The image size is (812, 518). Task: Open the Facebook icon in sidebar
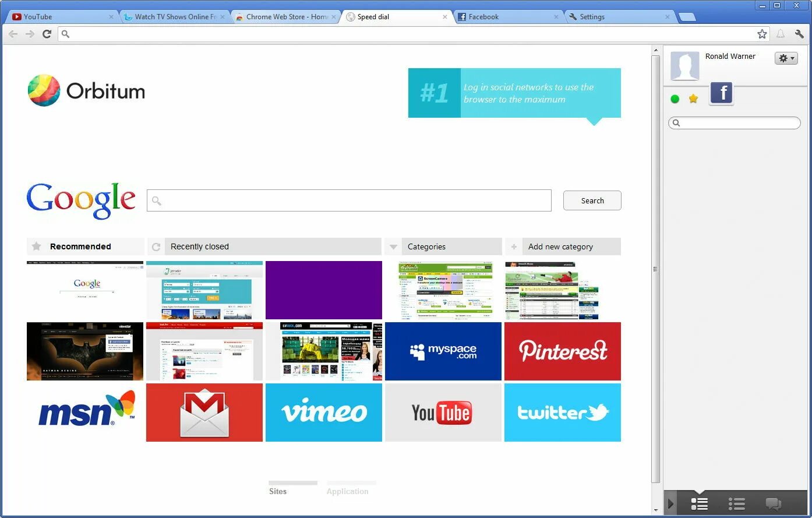(721, 93)
